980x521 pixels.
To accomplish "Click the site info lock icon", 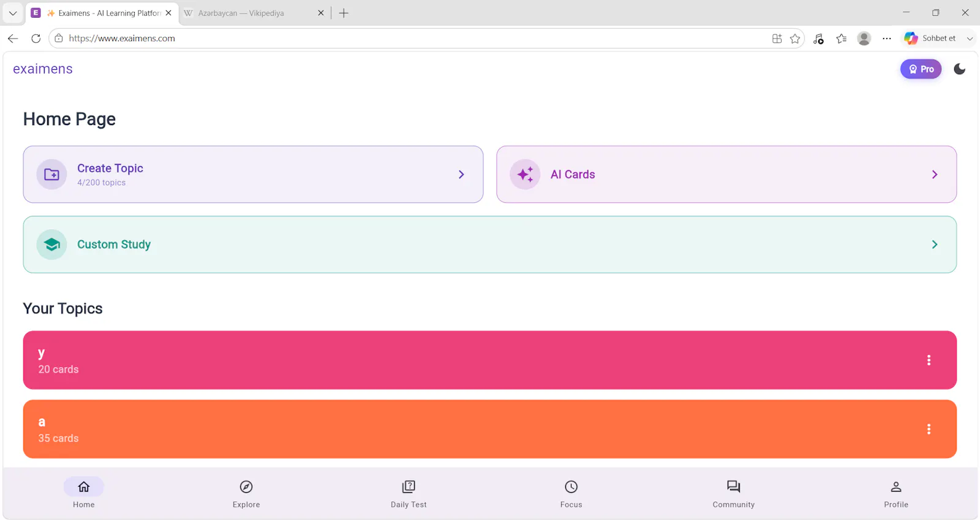I will point(59,39).
